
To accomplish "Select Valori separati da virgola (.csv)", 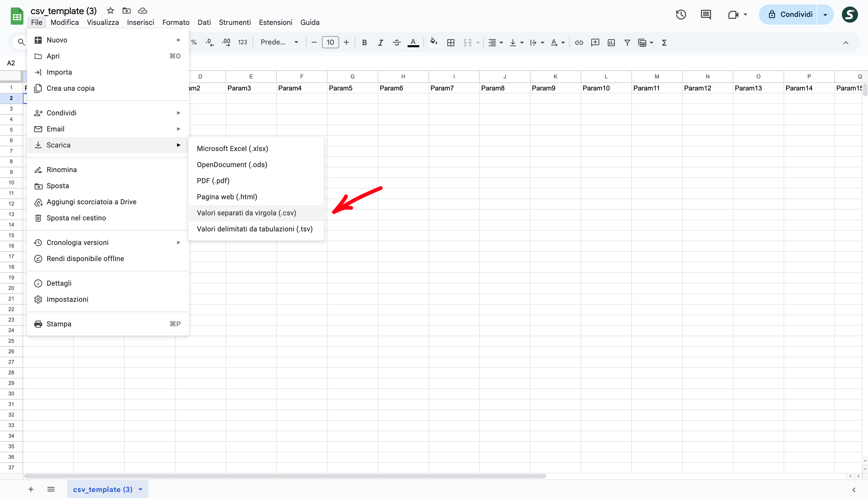I will (246, 213).
